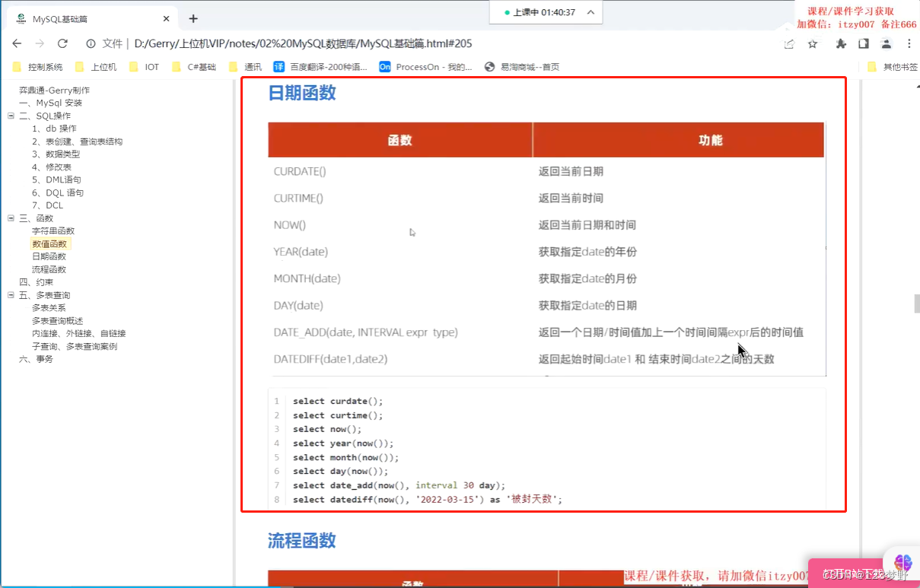
Task: Click code line select curdate();
Action: pyautogui.click(x=338, y=401)
